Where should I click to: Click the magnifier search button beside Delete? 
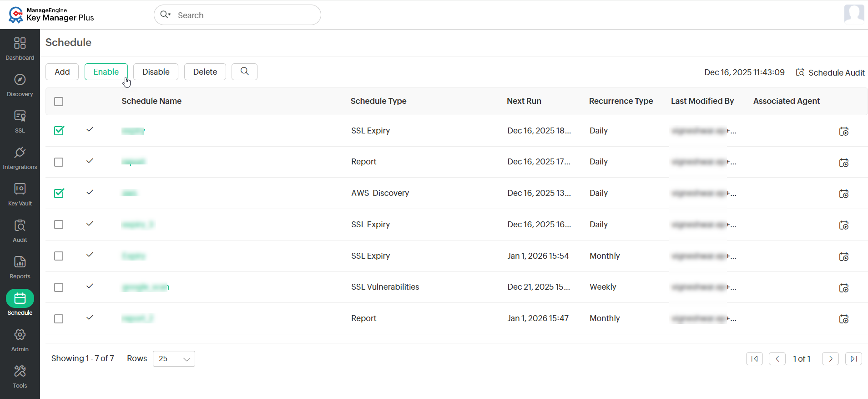[x=244, y=72]
